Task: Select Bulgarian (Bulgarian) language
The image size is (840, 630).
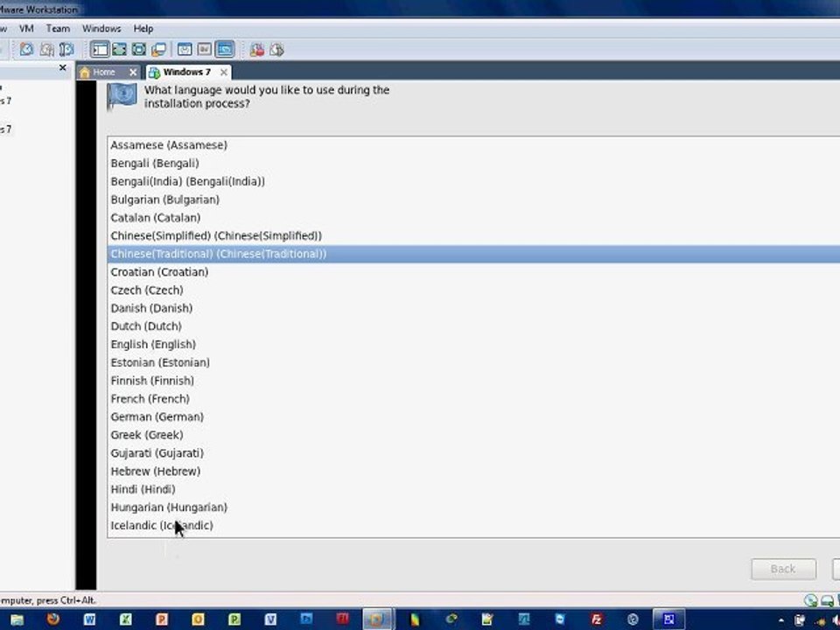Action: click(473, 199)
